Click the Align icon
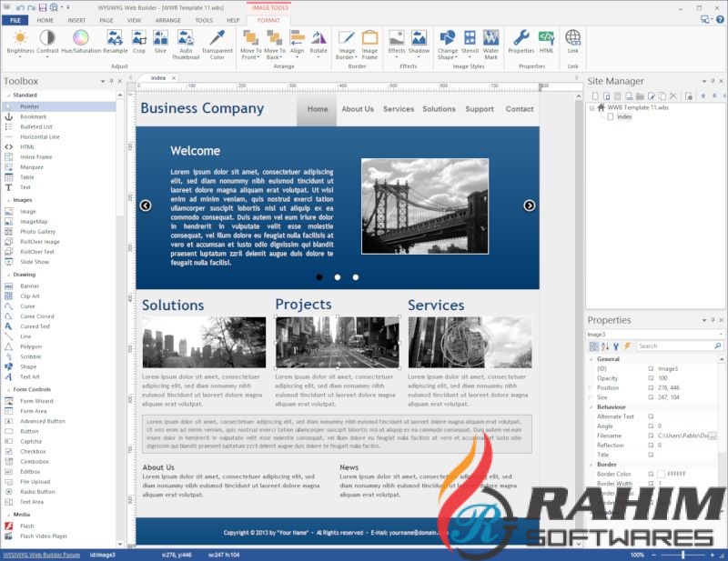 pyautogui.click(x=298, y=37)
